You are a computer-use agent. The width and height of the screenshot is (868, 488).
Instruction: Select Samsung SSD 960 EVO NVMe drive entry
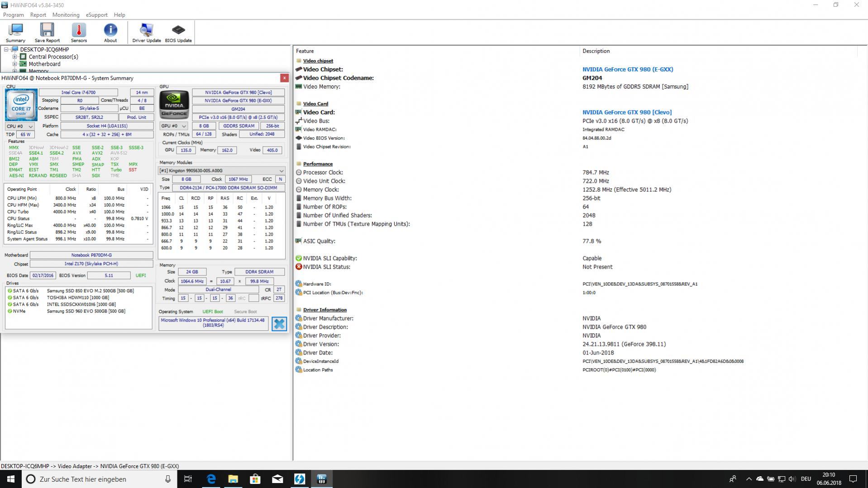click(x=86, y=311)
